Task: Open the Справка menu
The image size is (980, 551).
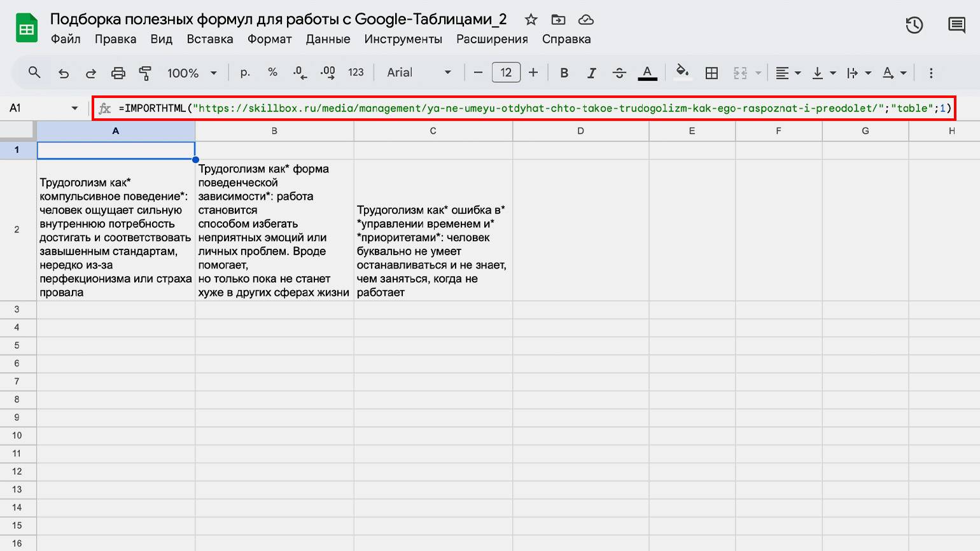Action: pyautogui.click(x=566, y=39)
